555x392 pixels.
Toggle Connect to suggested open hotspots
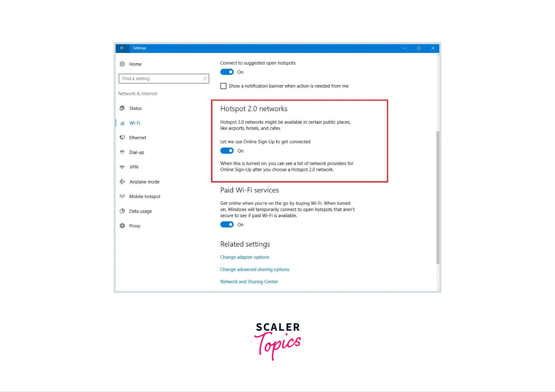point(227,72)
